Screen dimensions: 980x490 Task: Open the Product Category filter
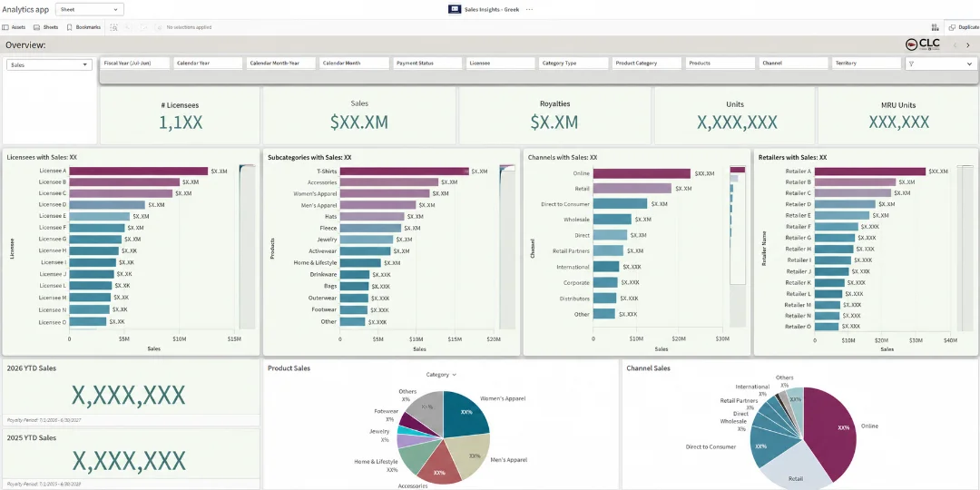[646, 64]
